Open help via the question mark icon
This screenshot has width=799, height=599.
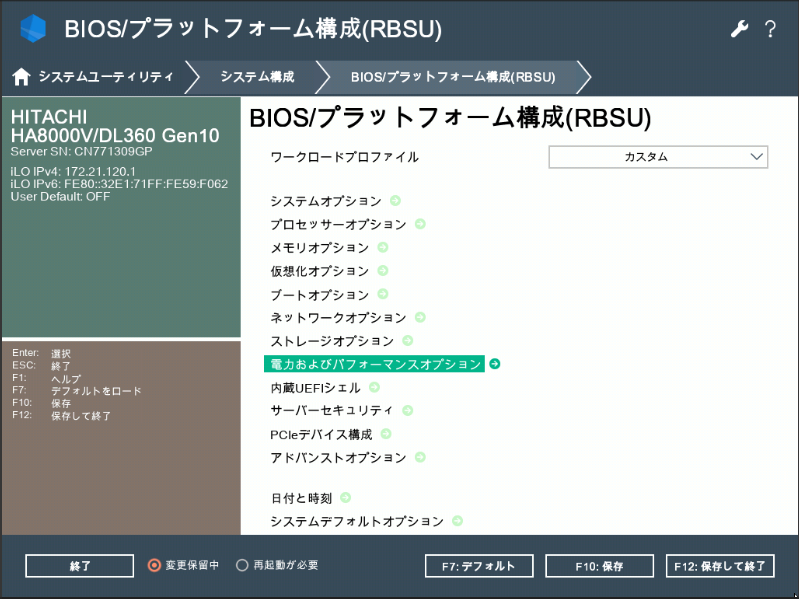(770, 29)
